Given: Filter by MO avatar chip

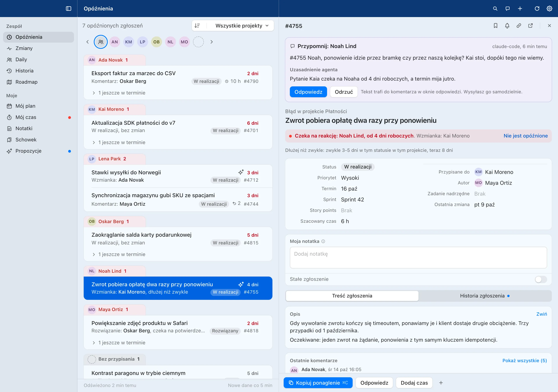Looking at the screenshot, I should tap(184, 42).
